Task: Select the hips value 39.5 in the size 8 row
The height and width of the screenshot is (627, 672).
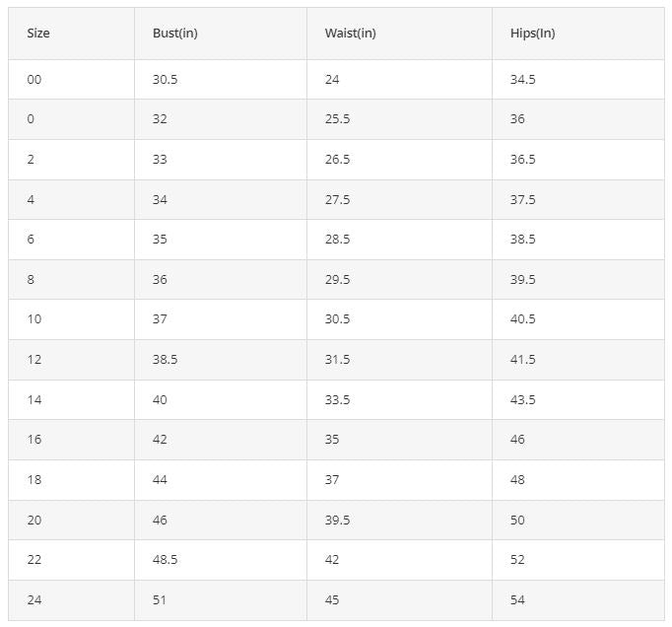Action: (x=522, y=279)
